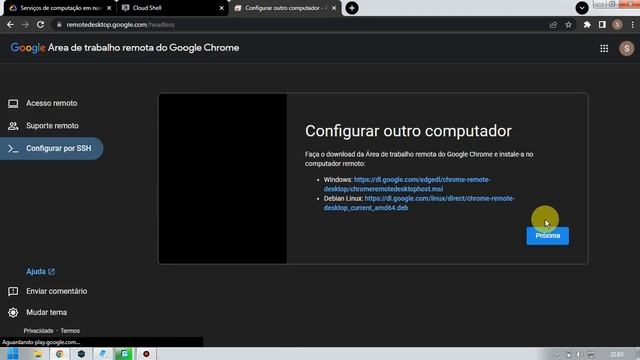Click the red record app in taskbar
640x360 pixels.
click(x=146, y=354)
